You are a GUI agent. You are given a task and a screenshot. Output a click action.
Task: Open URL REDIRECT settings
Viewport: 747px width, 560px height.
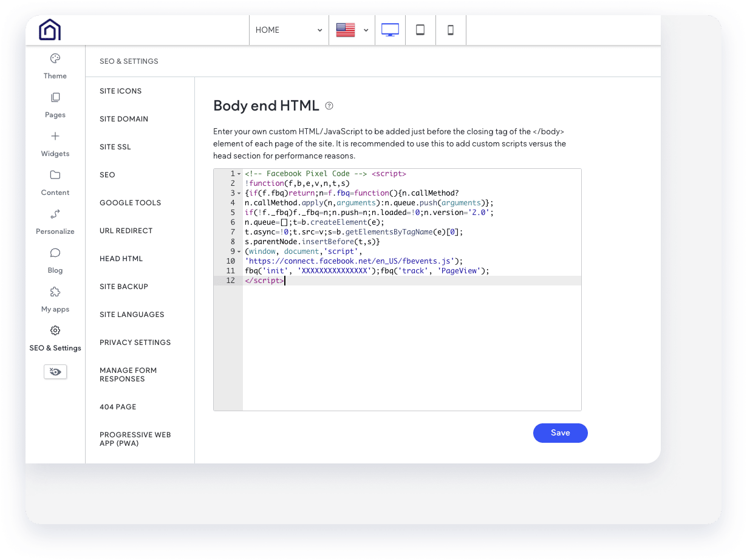126,231
